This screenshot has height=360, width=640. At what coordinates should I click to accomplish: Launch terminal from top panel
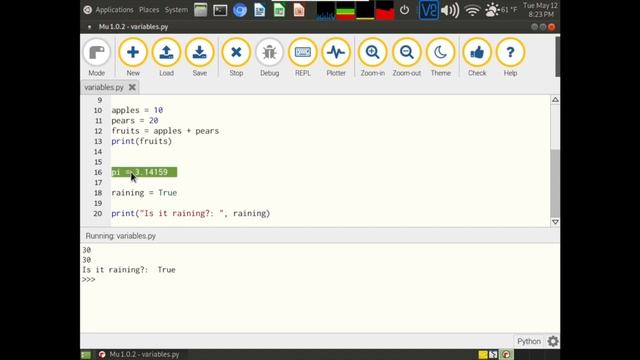click(220, 10)
